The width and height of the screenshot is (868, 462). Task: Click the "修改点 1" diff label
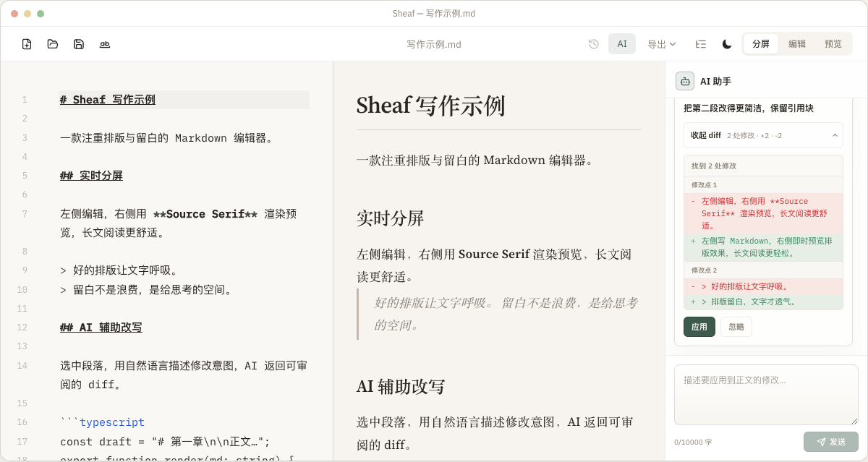click(705, 185)
